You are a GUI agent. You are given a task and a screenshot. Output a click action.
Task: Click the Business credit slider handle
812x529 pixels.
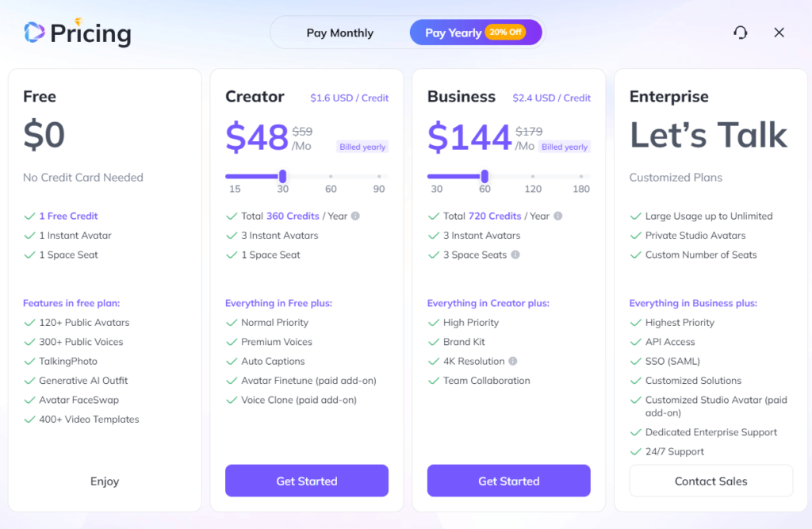pyautogui.click(x=485, y=176)
